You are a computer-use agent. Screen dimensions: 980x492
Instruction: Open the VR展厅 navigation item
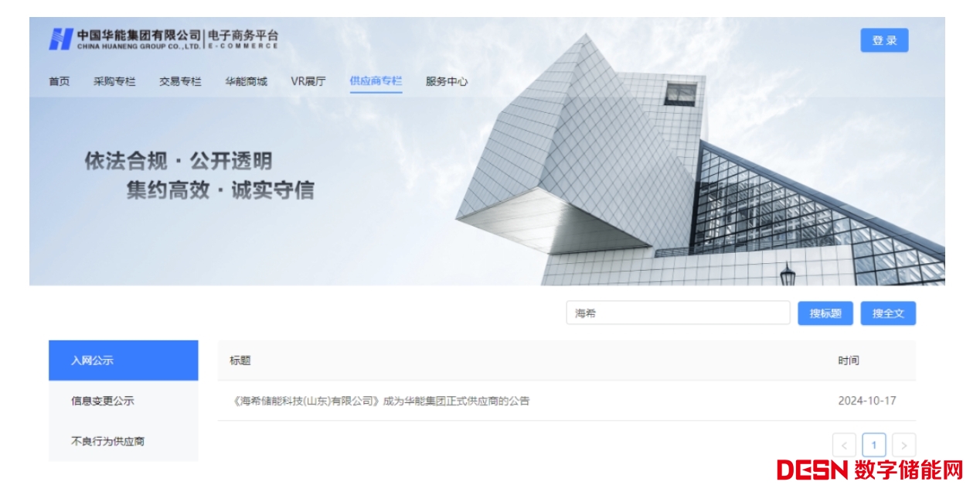coord(308,81)
